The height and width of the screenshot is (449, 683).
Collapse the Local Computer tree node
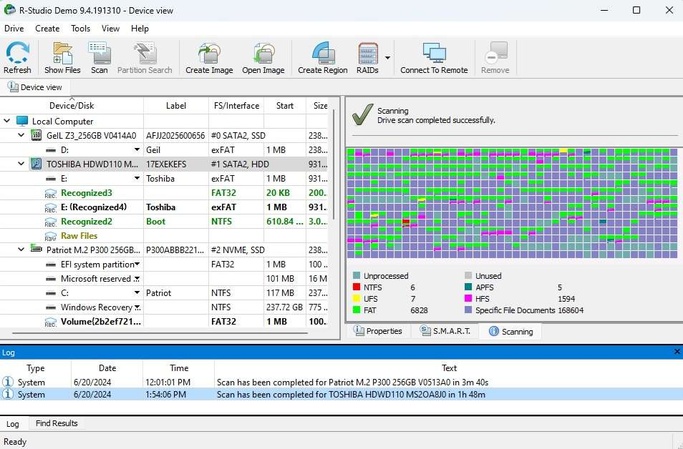pos(8,121)
